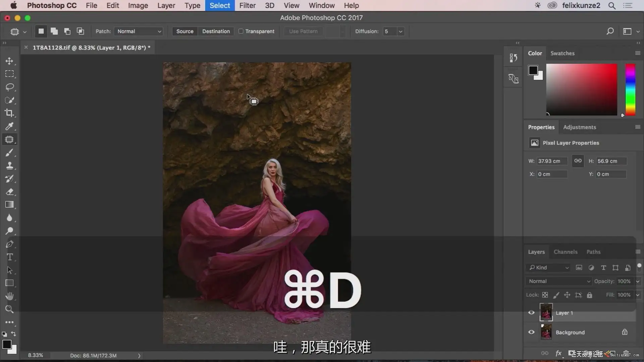The image size is (644, 362).
Task: Open the layer blend mode dropdown
Action: (x=558, y=281)
